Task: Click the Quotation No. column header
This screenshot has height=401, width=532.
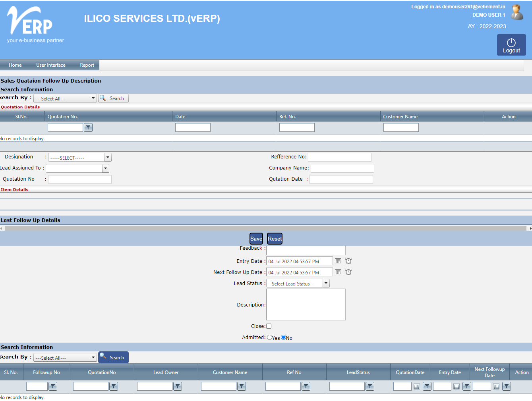Action: pos(63,117)
